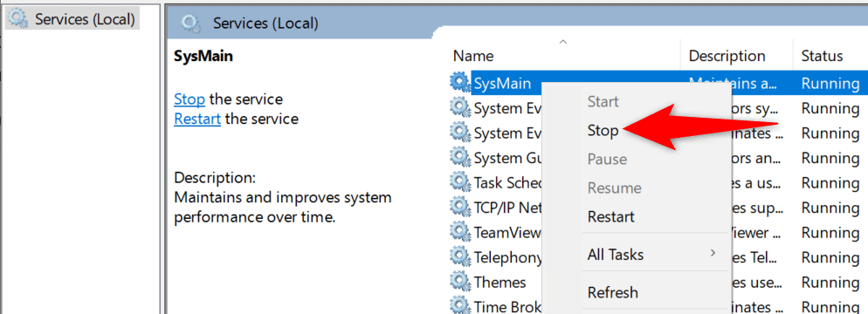
Task: Choose Restart in the context menu
Action: point(611,216)
